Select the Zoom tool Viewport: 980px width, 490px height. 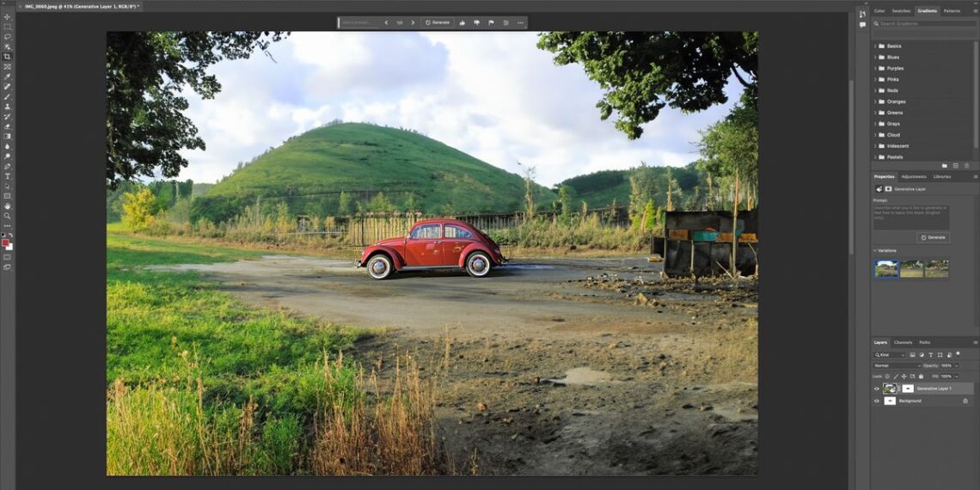pyautogui.click(x=8, y=216)
